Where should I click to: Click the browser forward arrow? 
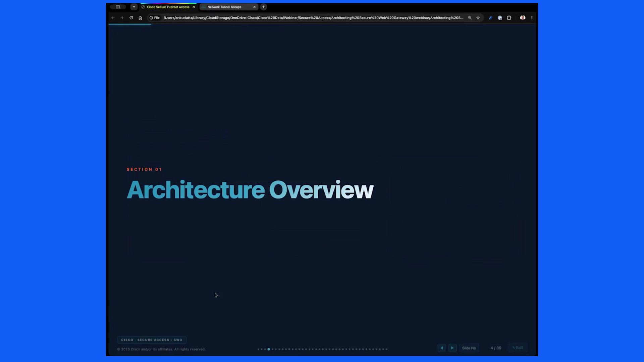[122, 18]
